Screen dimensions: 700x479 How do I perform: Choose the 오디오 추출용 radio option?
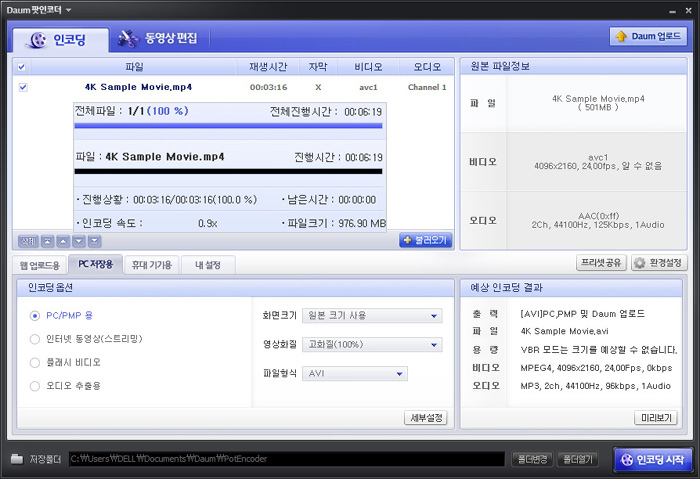coord(36,385)
